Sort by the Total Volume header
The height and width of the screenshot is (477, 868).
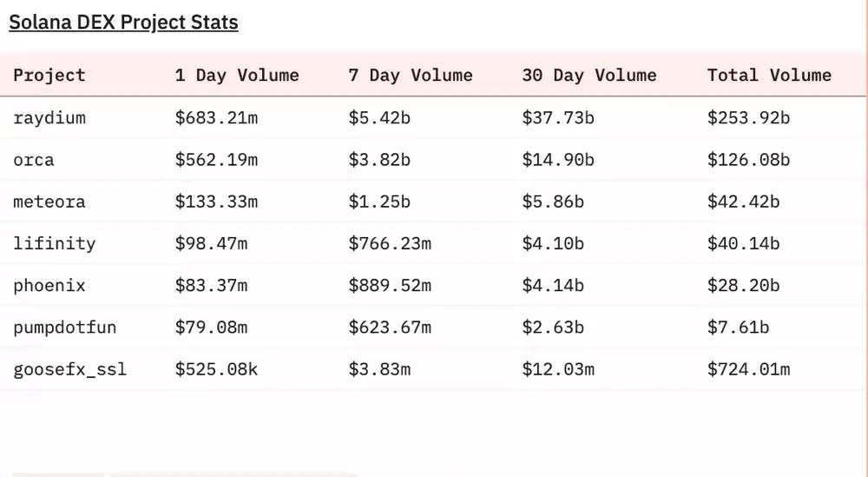click(x=769, y=75)
